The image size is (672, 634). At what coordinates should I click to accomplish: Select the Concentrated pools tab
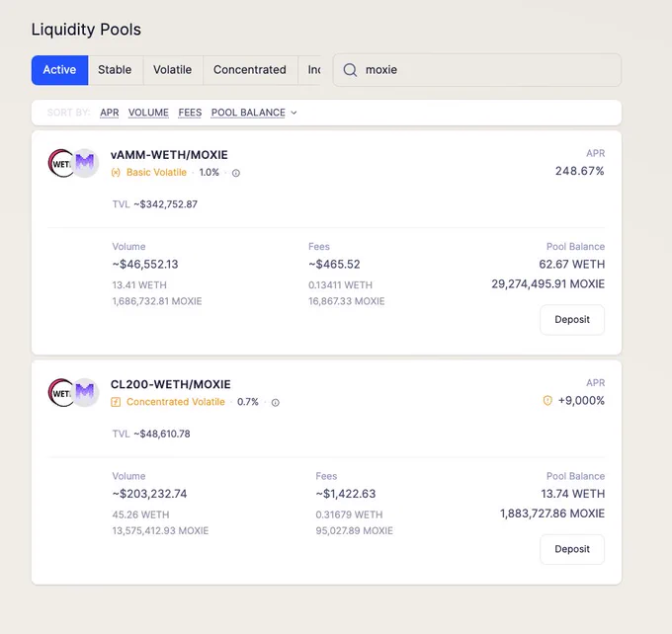tap(250, 70)
